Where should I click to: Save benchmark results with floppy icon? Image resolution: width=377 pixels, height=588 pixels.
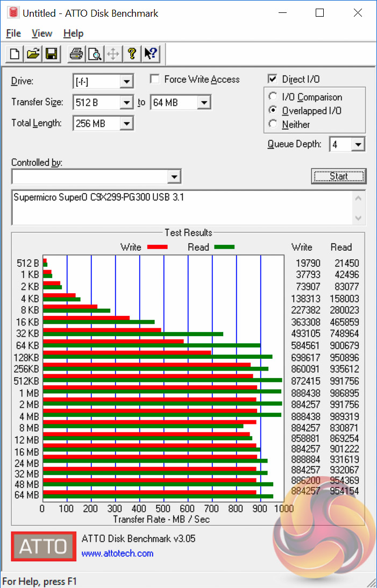pos(51,54)
